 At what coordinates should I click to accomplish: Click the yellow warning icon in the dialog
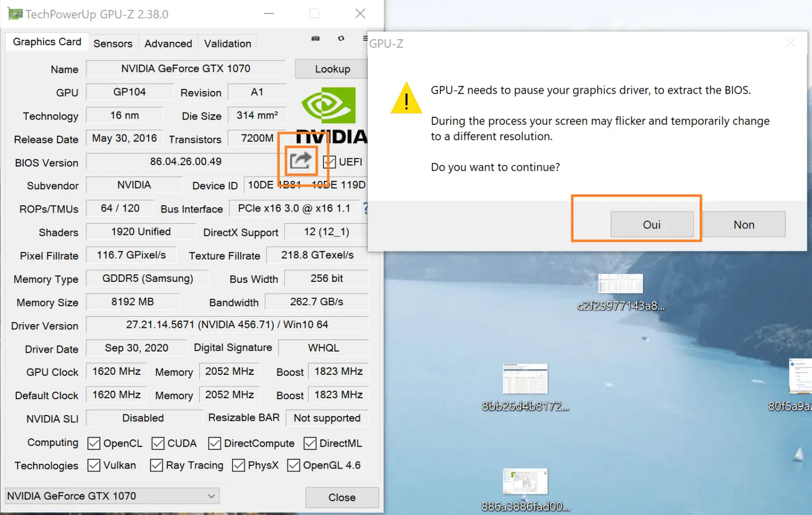tap(406, 98)
